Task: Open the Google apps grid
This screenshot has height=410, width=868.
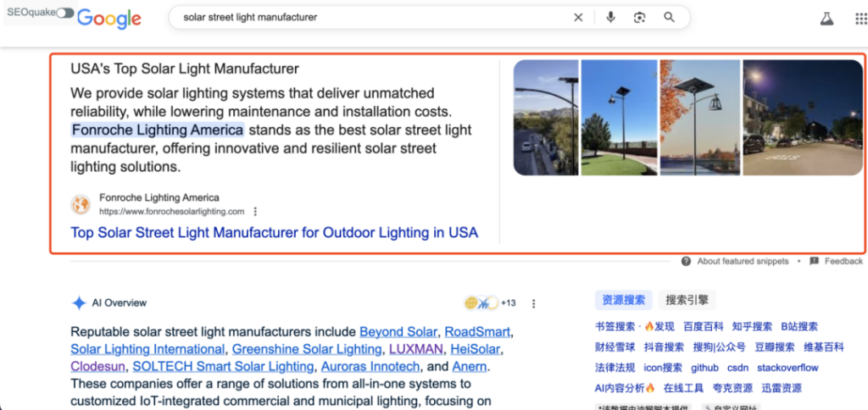Action: 857,18
